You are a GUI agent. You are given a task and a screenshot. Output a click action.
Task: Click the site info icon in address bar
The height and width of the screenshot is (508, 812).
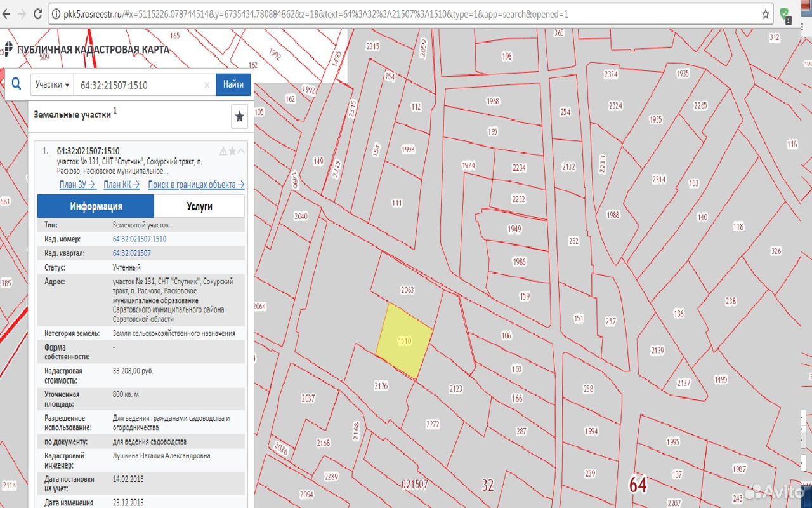(57, 13)
